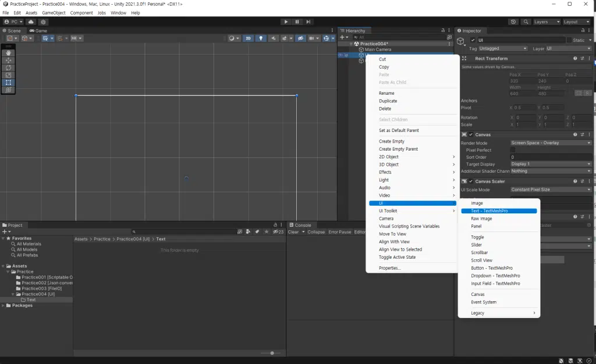Open Render Mode Screen Space dropdown
The width and height of the screenshot is (596, 364).
(551, 143)
